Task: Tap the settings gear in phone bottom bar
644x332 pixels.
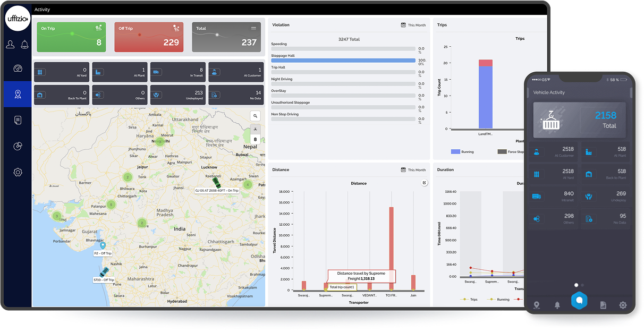Action: (623, 305)
